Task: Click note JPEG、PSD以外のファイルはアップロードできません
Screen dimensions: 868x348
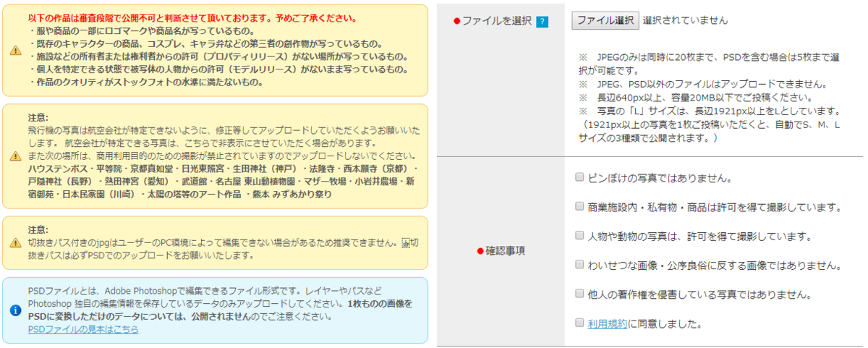Action: [x=702, y=84]
